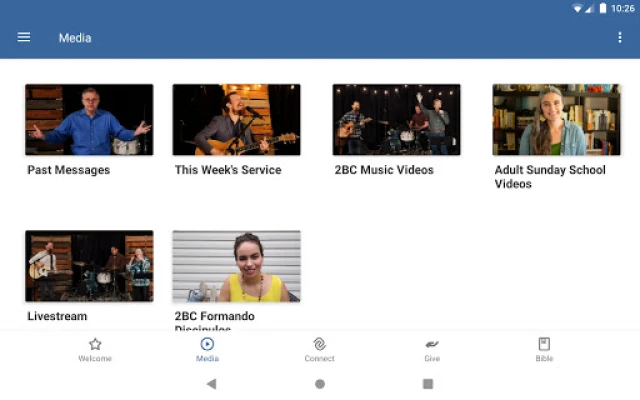Tap the Media play icon
The width and height of the screenshot is (640, 400).
(207, 344)
